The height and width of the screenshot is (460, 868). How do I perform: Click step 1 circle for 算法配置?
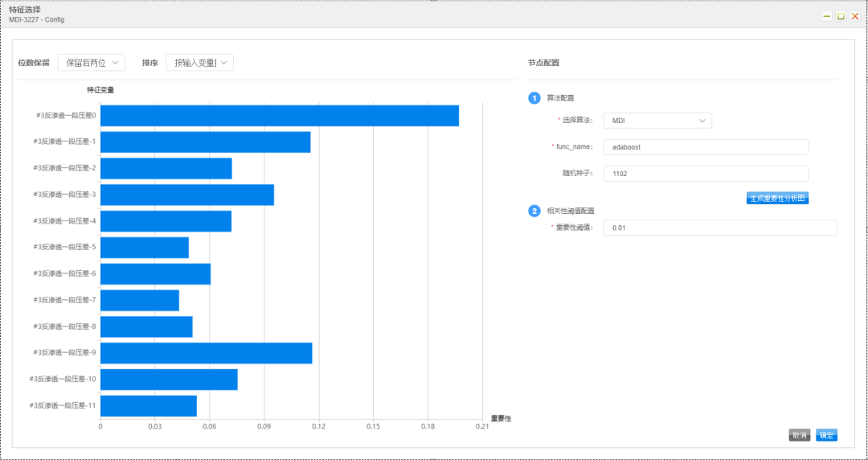pos(534,98)
